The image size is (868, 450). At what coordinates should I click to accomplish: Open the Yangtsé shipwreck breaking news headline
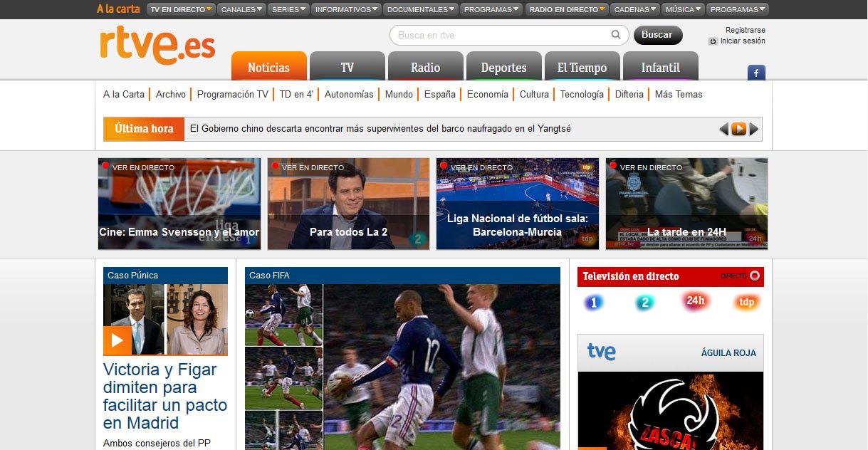pos(380,129)
